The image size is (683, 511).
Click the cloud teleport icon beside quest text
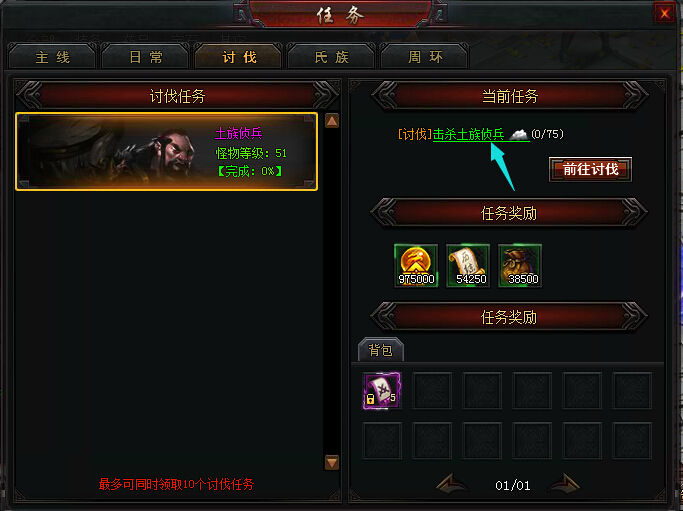pyautogui.click(x=518, y=134)
